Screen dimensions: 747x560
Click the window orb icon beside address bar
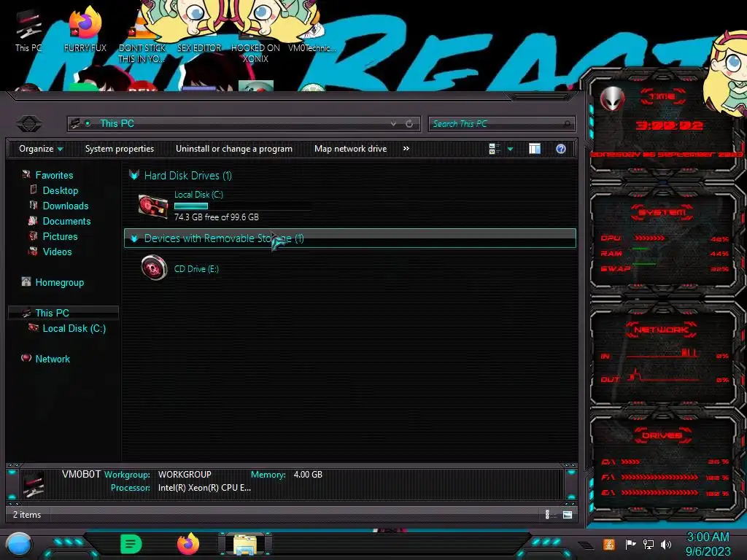click(29, 124)
